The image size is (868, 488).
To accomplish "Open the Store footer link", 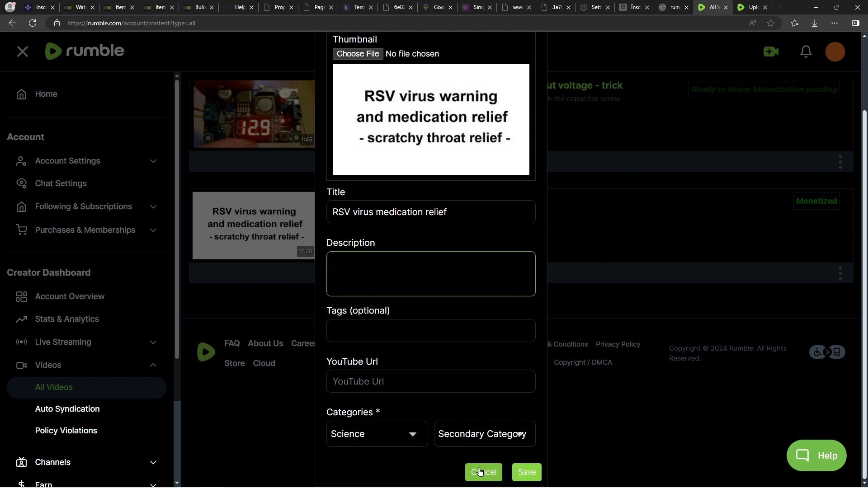I will tap(235, 363).
